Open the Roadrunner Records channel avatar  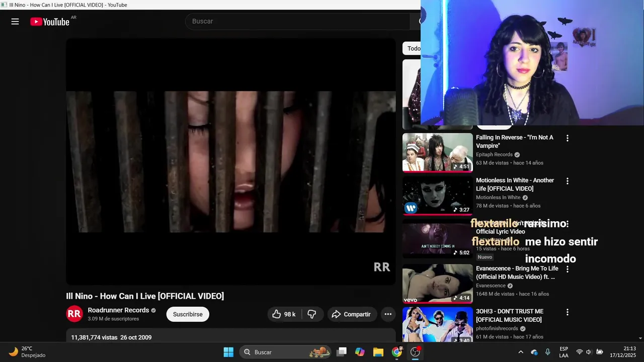(74, 314)
